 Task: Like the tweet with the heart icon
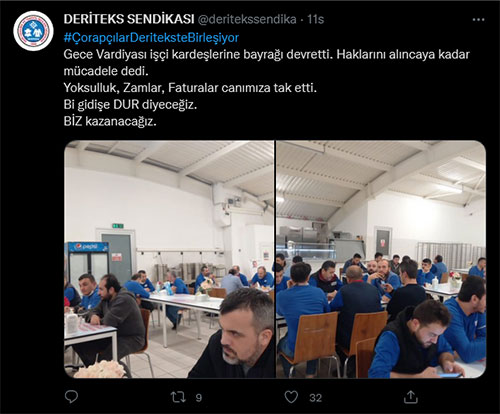click(x=291, y=397)
